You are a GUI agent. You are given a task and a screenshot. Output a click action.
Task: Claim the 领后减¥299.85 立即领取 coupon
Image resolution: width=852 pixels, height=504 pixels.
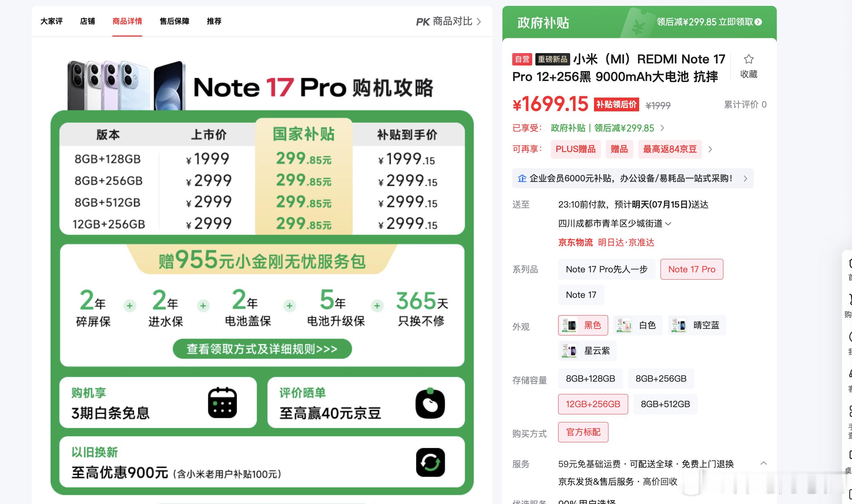709,22
